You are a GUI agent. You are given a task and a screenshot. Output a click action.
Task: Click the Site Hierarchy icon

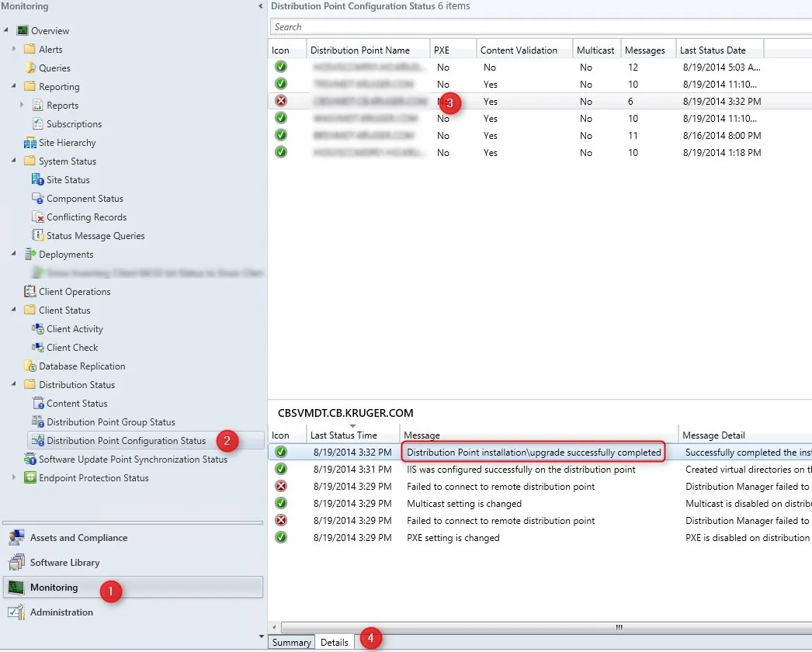30,142
